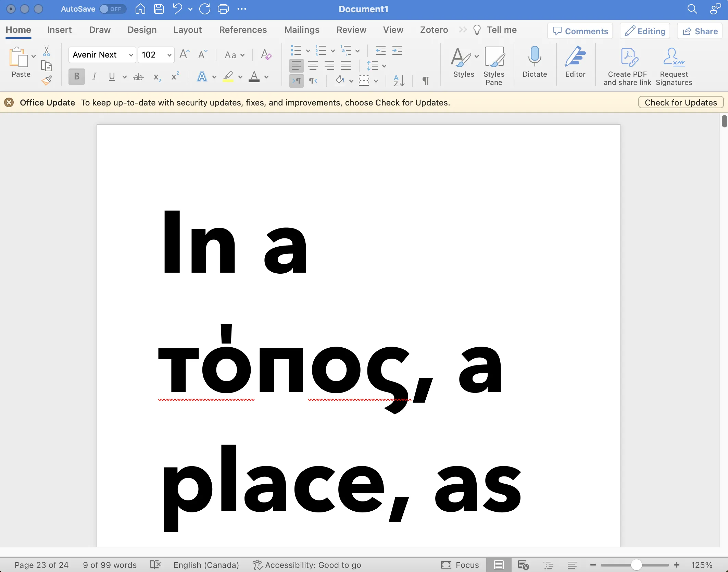
Task: Increase font size with the larger A
Action: click(x=184, y=54)
